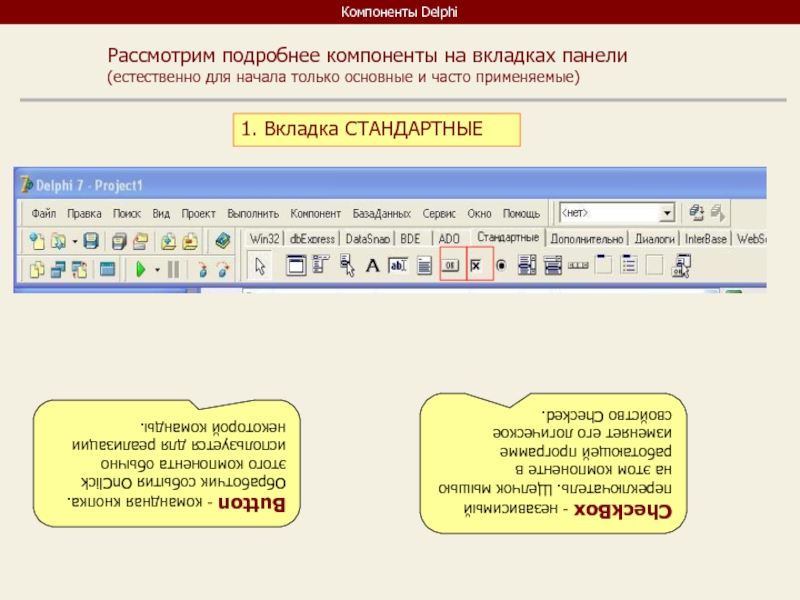Select the RadioButton component in palette
The image size is (800, 600).
tap(501, 266)
